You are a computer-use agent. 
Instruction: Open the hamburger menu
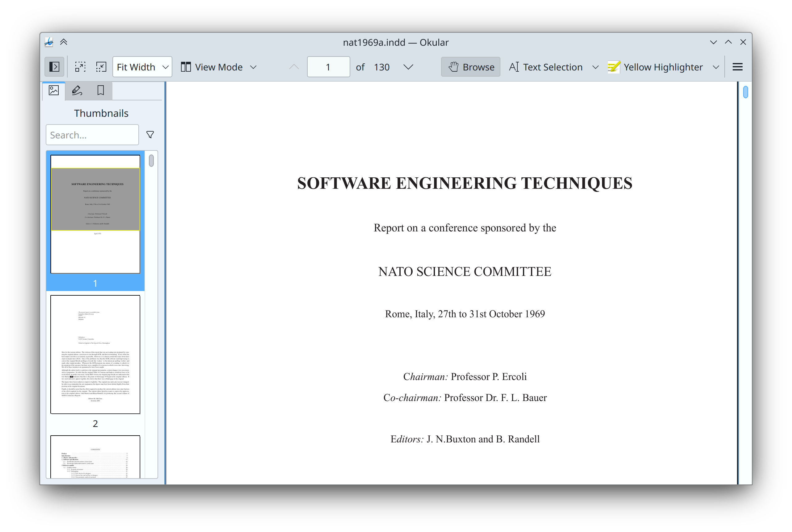coord(737,67)
